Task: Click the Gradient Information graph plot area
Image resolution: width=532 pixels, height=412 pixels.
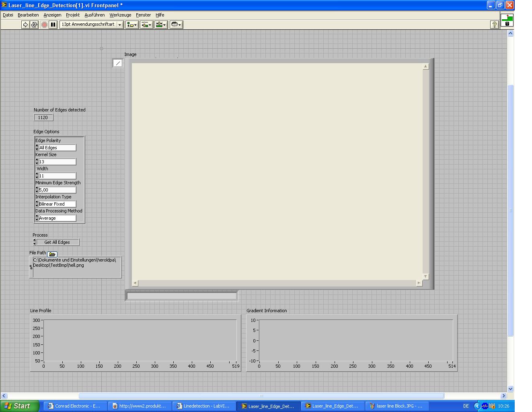Action: pos(356,340)
